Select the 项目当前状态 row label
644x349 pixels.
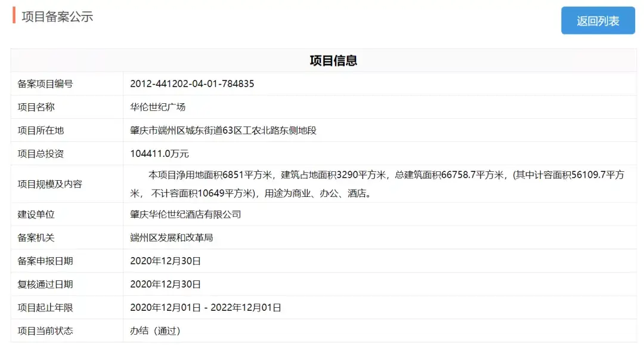click(45, 331)
